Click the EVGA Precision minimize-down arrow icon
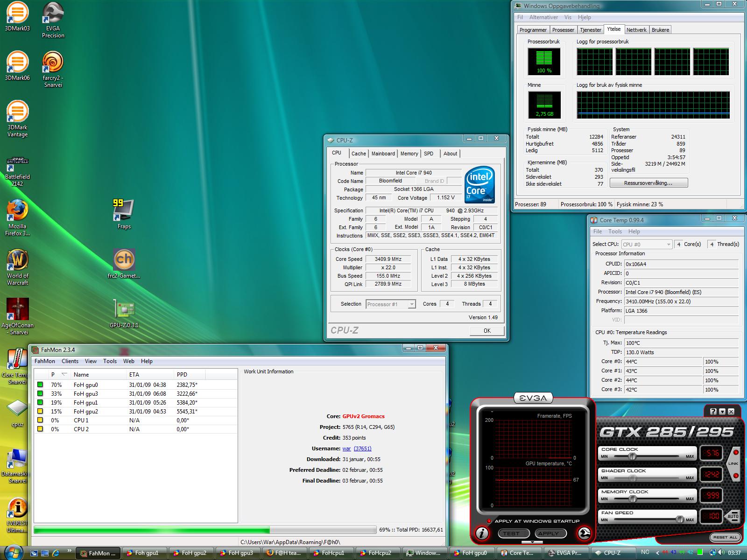This screenshot has width=747, height=560. point(722,412)
